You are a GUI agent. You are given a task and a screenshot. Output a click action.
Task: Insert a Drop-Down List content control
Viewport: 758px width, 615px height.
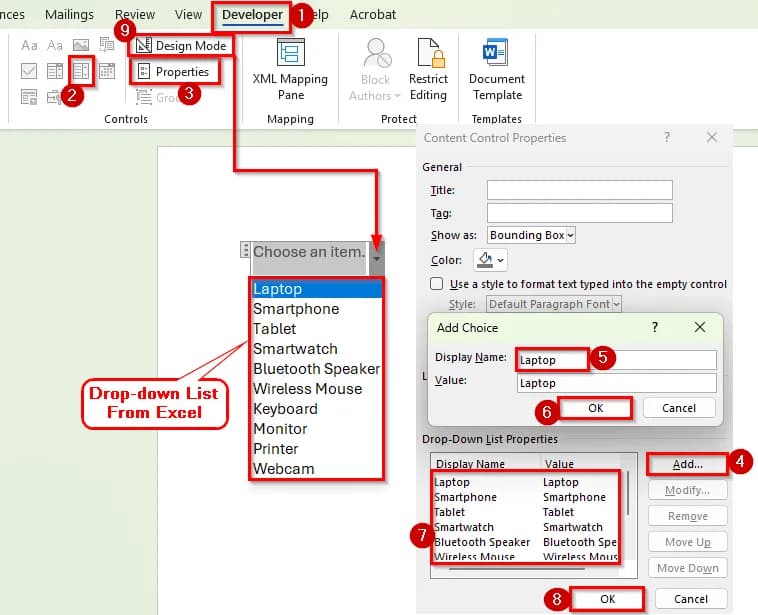click(81, 71)
